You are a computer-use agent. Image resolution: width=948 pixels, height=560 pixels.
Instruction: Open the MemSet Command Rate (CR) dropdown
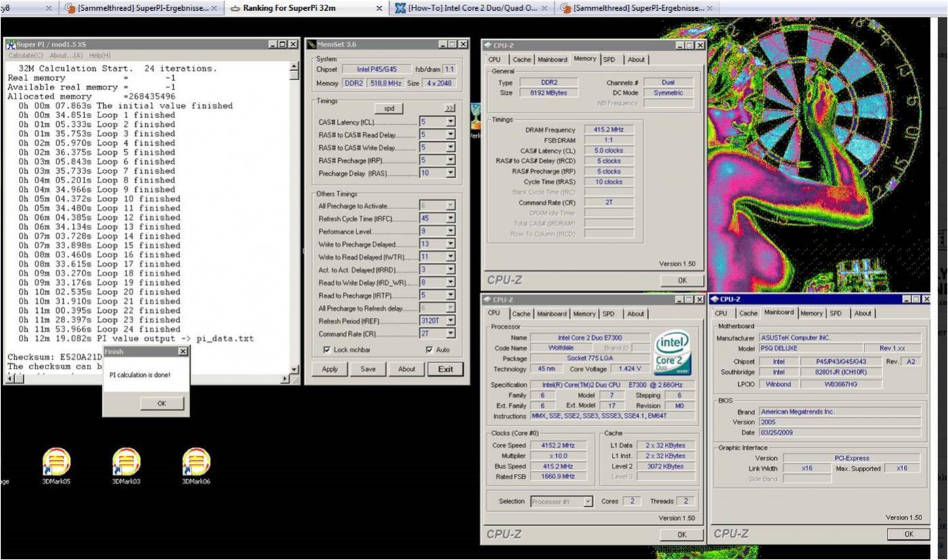tap(451, 334)
